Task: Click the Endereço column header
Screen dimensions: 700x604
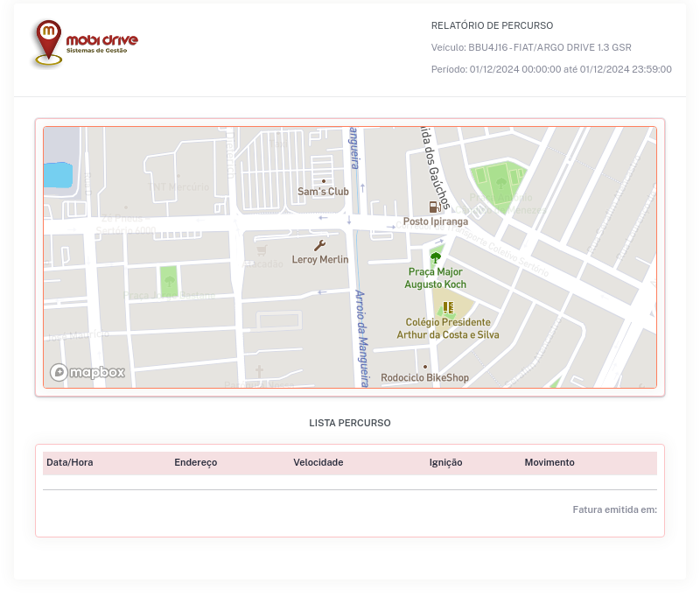Action: point(195,462)
